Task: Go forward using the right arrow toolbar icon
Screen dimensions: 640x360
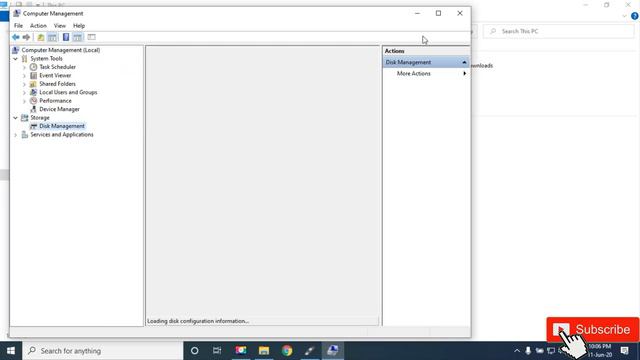Action: (x=27, y=37)
